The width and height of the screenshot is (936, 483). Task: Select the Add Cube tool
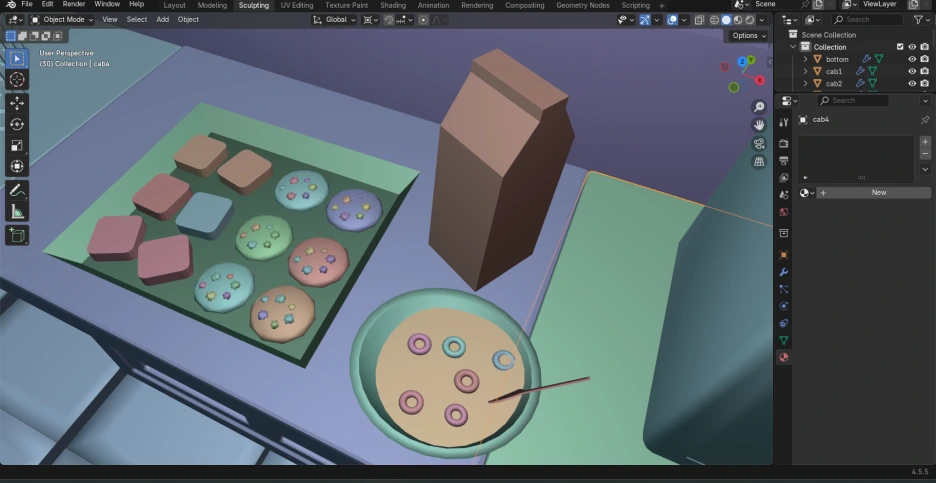[x=17, y=235]
